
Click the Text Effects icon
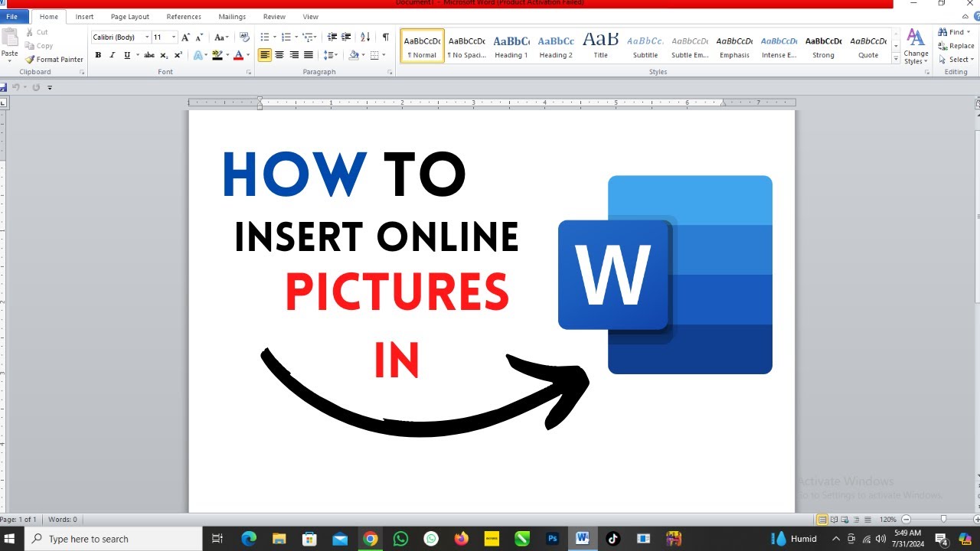198,55
